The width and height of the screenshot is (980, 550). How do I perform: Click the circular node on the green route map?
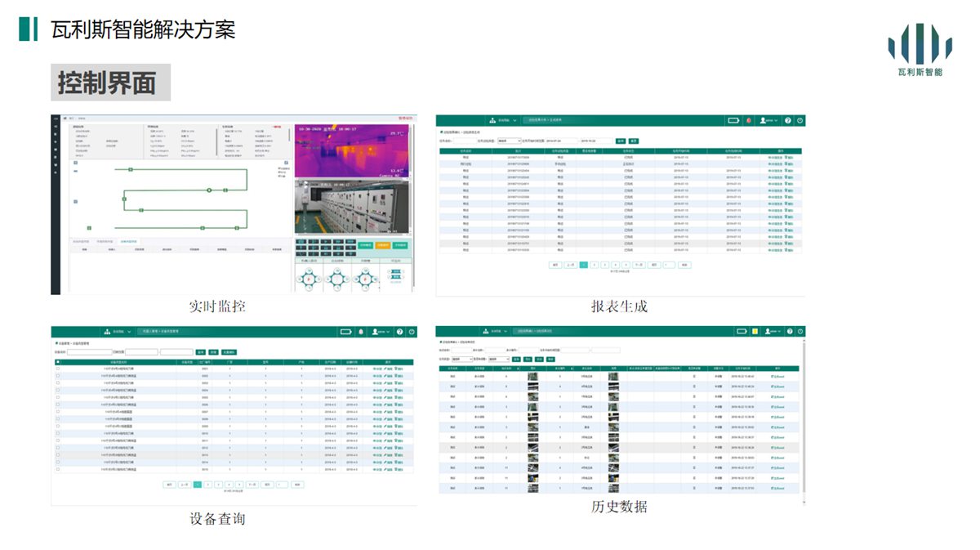pyautogui.click(x=209, y=190)
